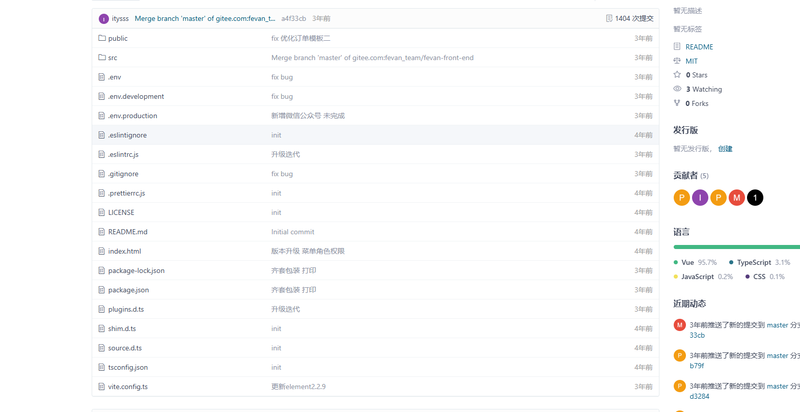Image resolution: width=800 pixels, height=412 pixels.
Task: Click the file icon beside .env.development
Action: tap(102, 96)
